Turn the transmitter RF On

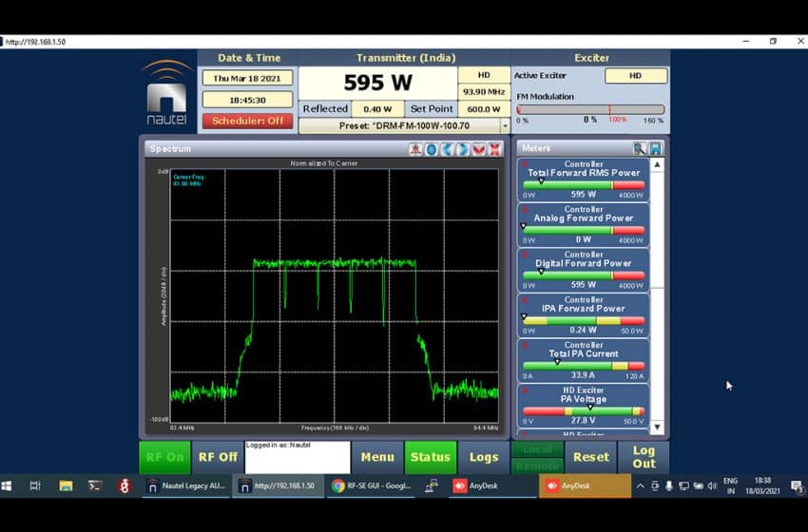[164, 457]
